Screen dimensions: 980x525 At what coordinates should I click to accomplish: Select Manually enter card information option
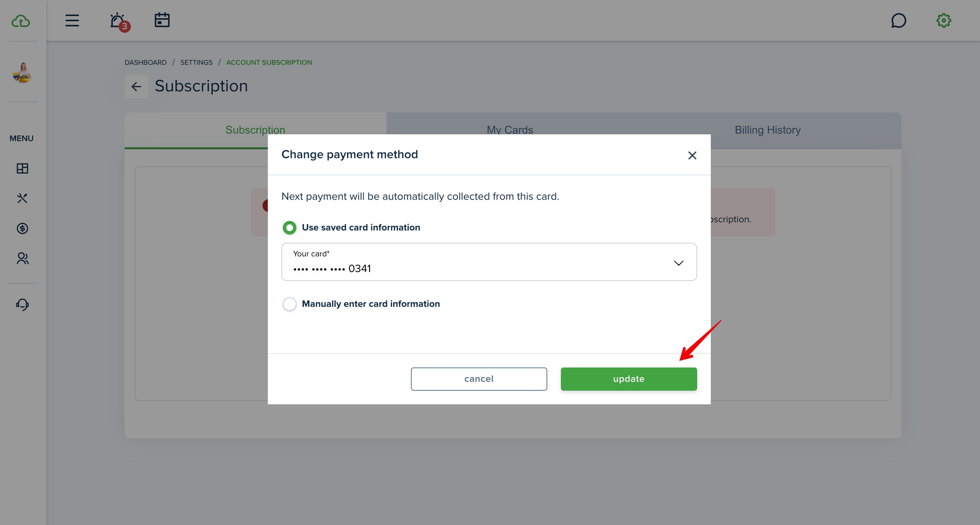click(x=361, y=304)
